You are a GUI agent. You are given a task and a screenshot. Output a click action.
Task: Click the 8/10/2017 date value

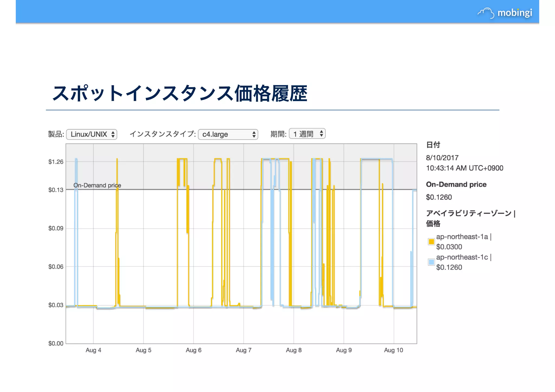pos(442,158)
